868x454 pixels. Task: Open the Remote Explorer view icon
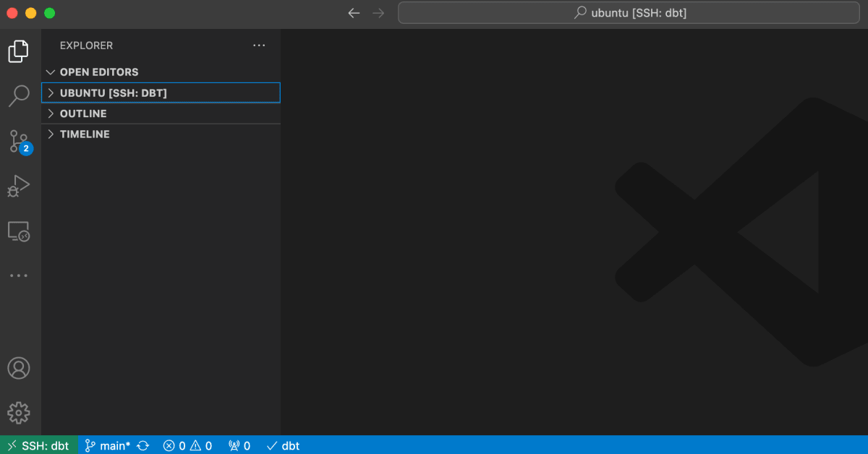pos(19,231)
